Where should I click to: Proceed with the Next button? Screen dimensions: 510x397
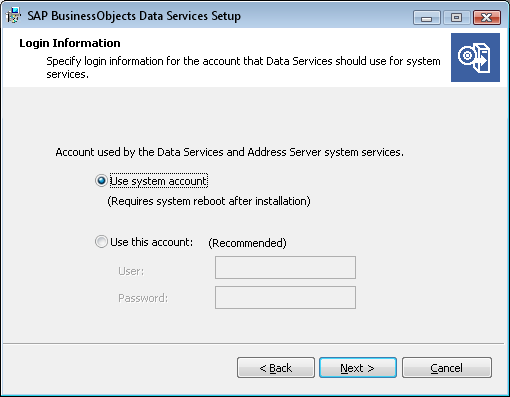pos(358,368)
